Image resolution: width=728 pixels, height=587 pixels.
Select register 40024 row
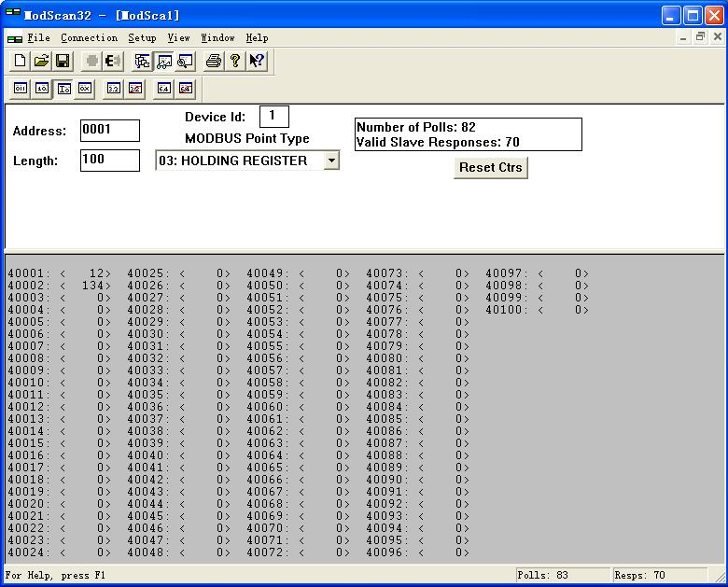point(60,552)
